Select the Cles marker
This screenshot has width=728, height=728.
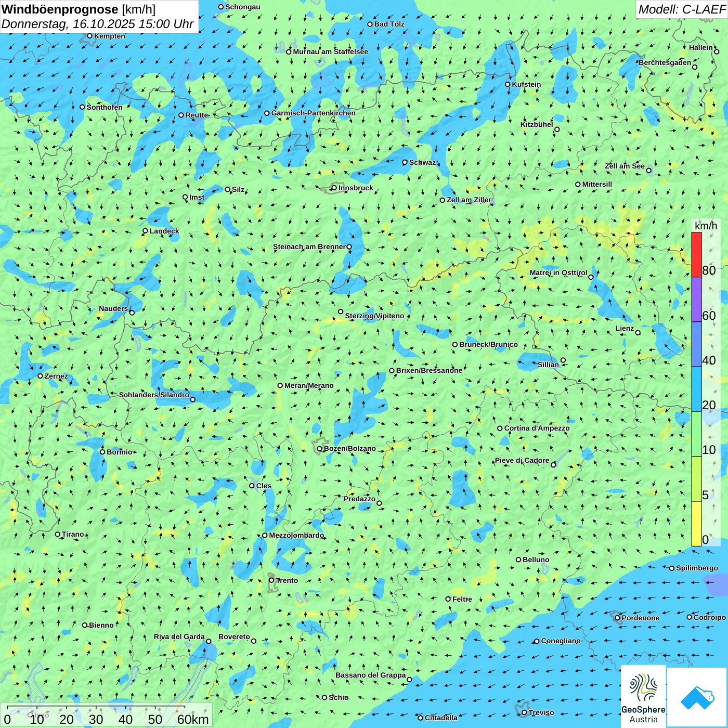point(252,486)
